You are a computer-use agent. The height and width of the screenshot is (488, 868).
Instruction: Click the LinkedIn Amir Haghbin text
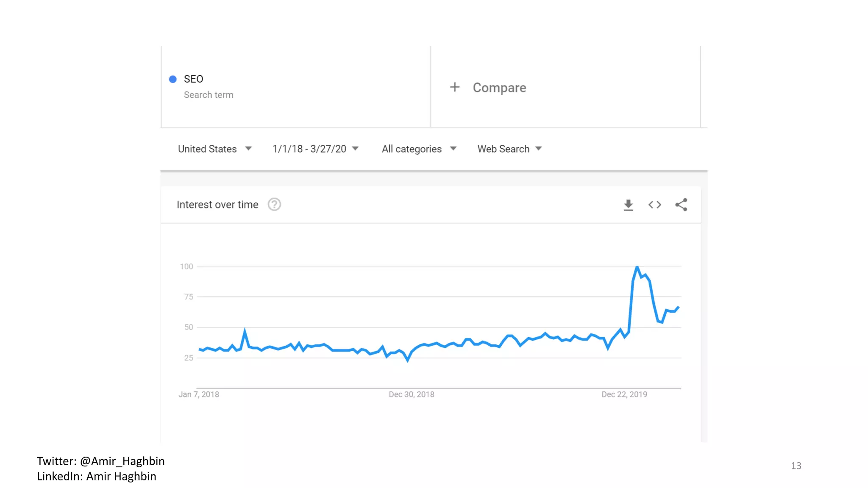tap(96, 476)
